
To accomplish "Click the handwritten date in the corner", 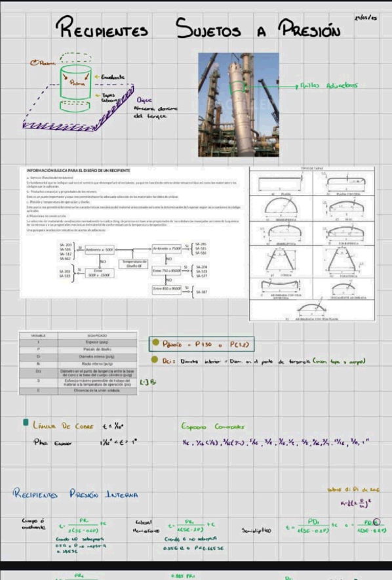I will [366, 17].
